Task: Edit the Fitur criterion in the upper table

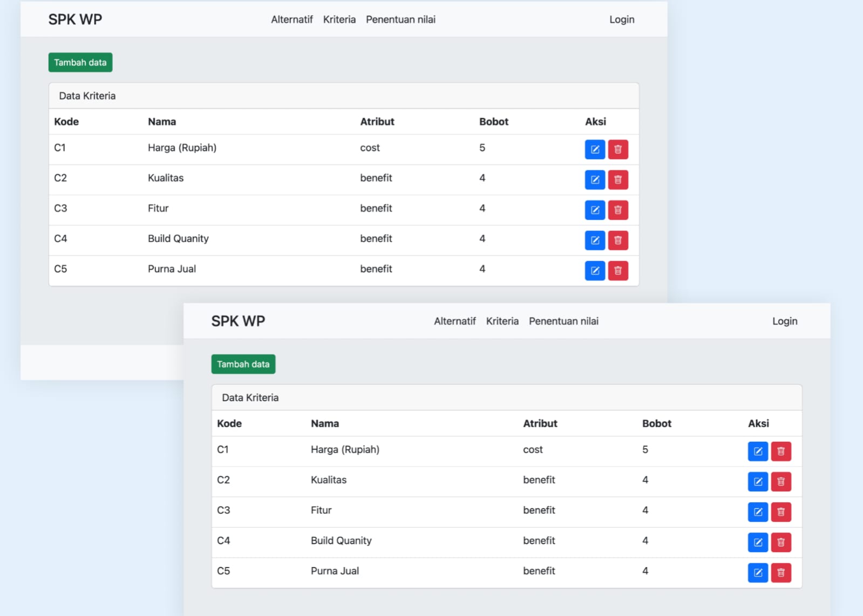Action: (594, 210)
